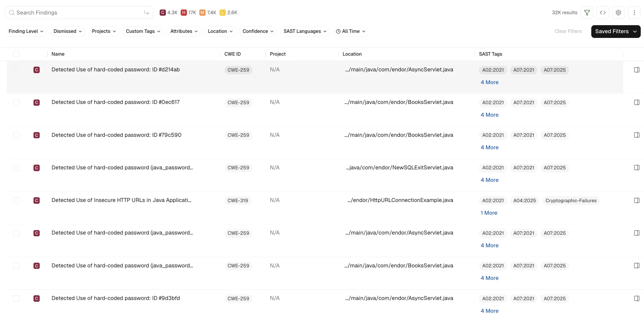644x321 pixels.
Task: Click the SAST Tags column header
Action: [491, 54]
